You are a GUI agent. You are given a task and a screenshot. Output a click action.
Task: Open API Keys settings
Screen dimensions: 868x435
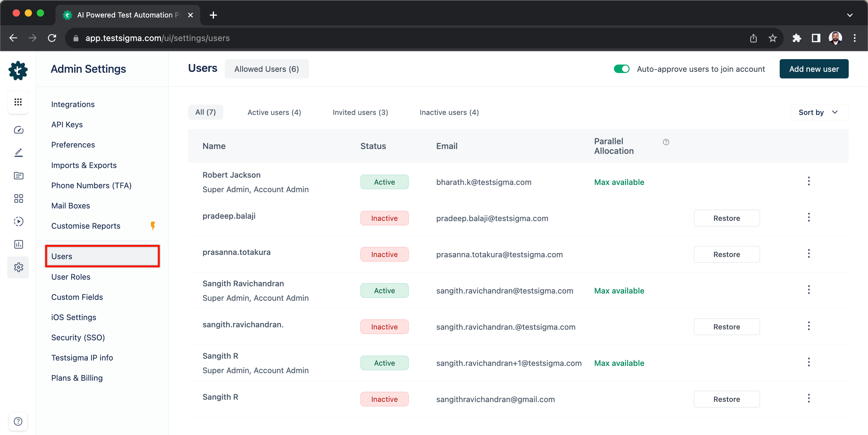pyautogui.click(x=67, y=124)
